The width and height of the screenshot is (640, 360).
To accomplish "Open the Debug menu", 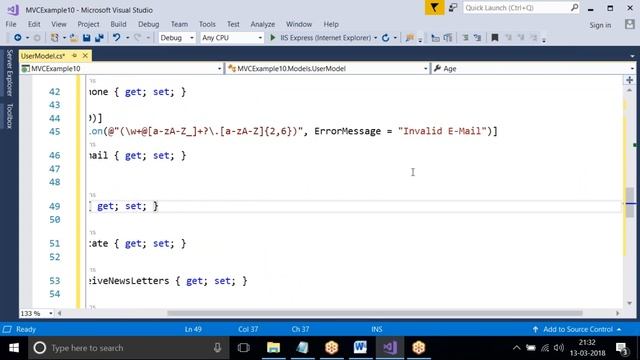I will [149, 24].
